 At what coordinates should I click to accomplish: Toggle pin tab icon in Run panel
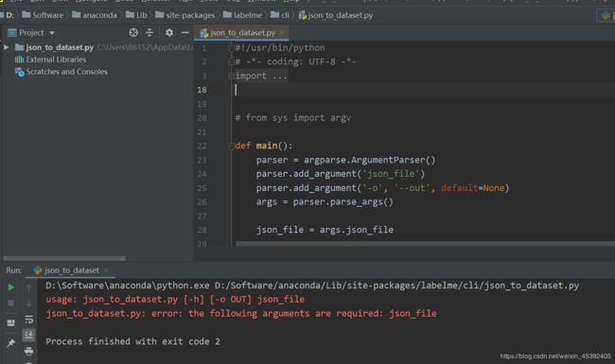pos(11,343)
